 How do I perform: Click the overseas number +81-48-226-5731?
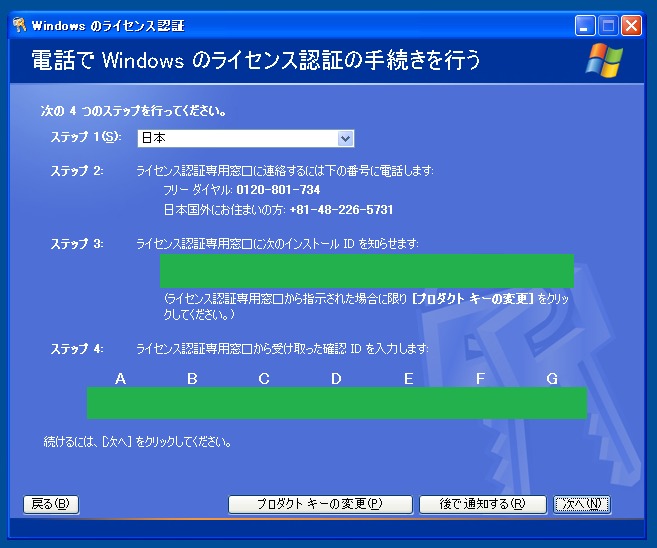(341, 209)
